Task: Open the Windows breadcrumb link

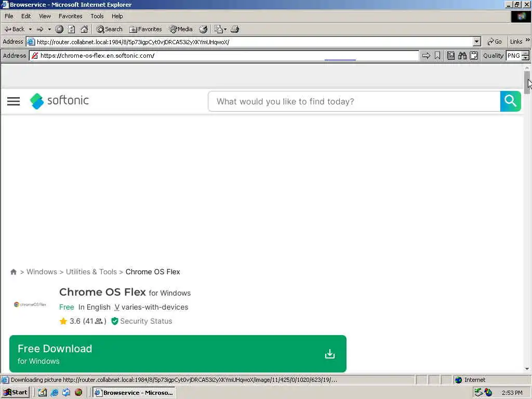Action: point(42,272)
